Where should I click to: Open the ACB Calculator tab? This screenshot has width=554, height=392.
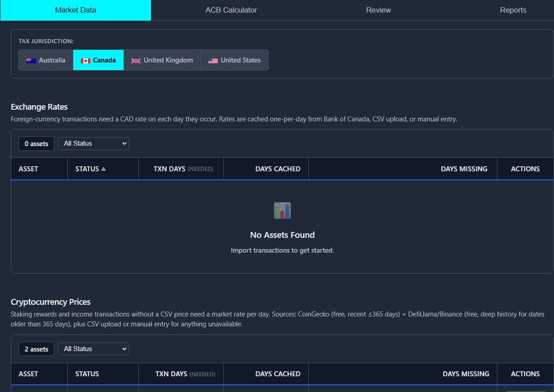(231, 10)
